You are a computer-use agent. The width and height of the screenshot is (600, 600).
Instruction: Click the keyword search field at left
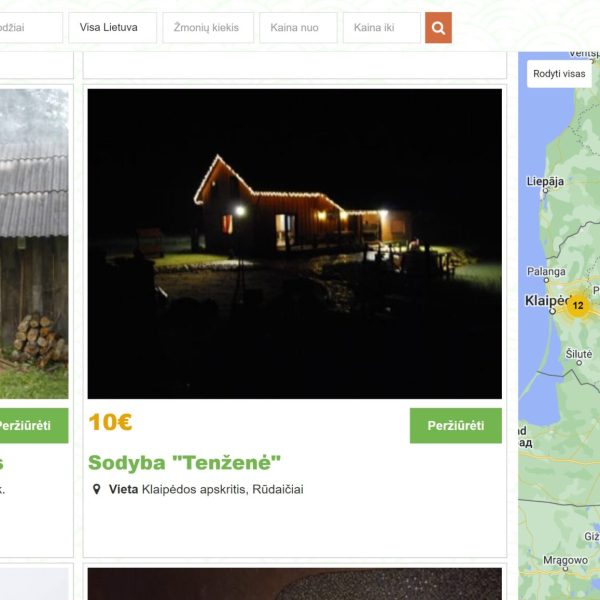pyautogui.click(x=31, y=28)
